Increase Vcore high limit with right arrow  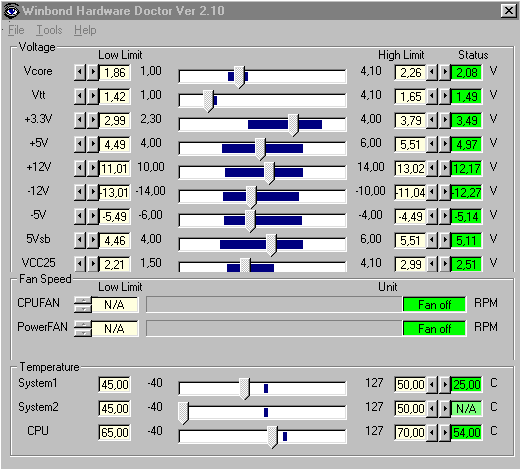pyautogui.click(x=445, y=72)
